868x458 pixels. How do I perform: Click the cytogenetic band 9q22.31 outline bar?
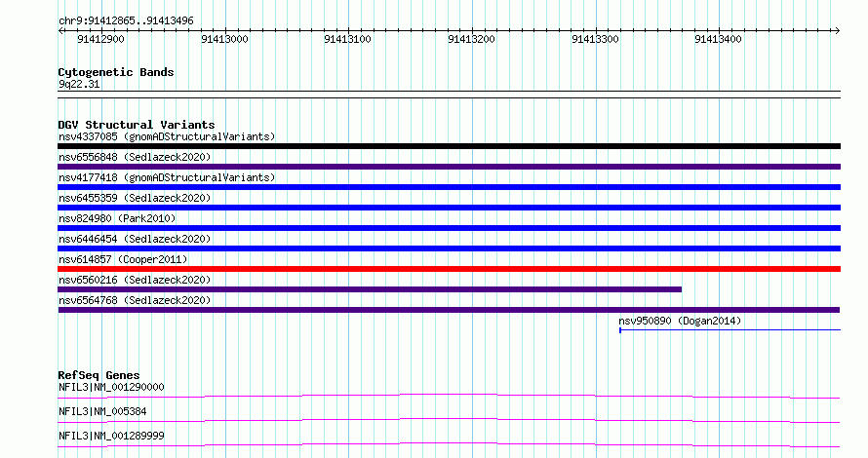[x=449, y=95]
